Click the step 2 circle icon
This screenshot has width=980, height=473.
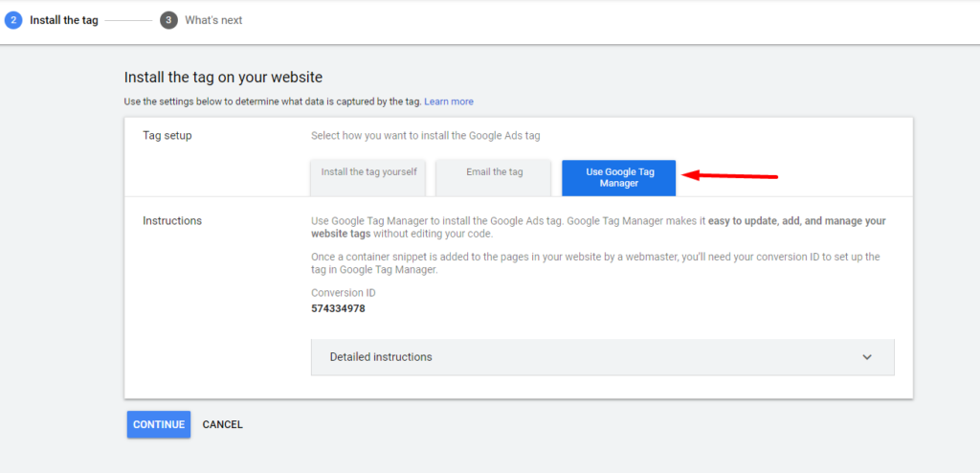click(13, 20)
